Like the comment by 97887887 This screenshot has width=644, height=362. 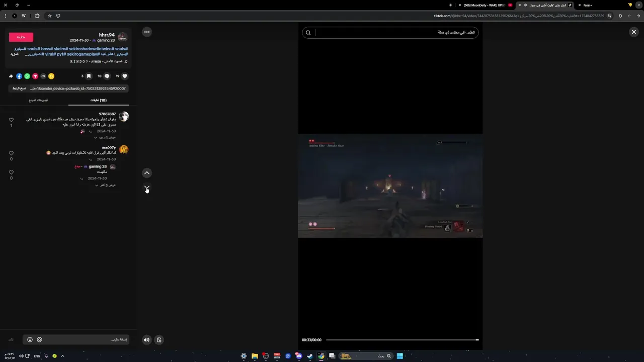11,120
